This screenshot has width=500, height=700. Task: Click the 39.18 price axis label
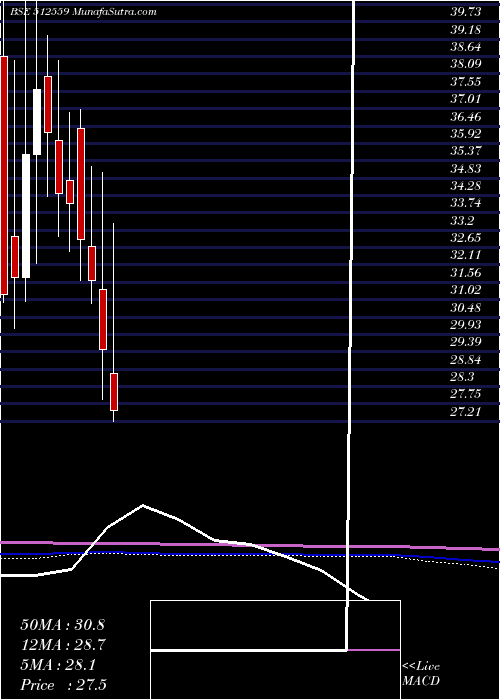(466, 29)
